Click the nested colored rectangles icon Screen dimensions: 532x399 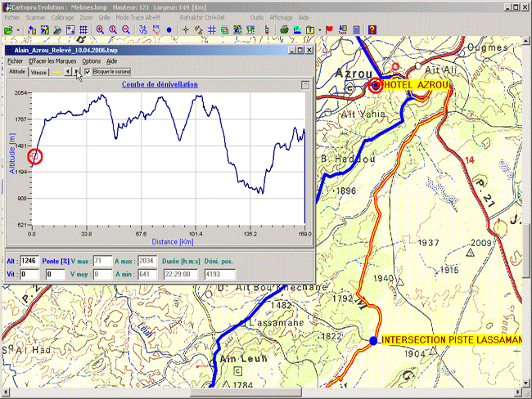[224, 30]
